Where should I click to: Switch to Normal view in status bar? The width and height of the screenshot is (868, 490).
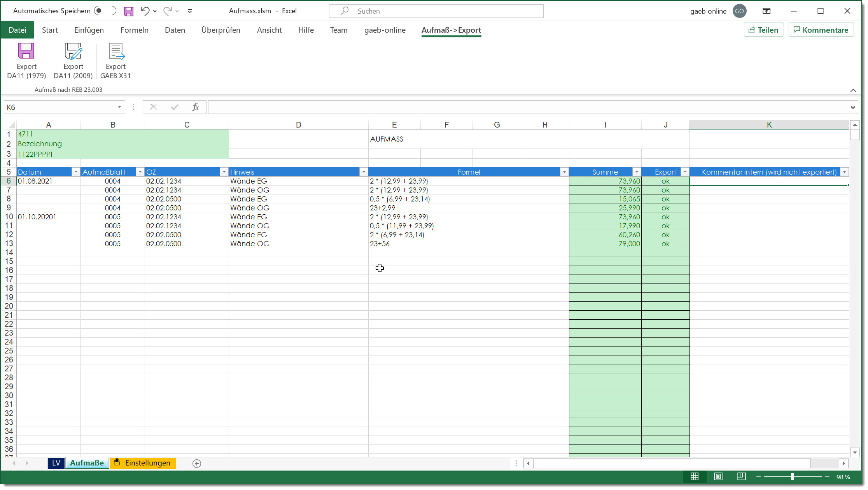(x=695, y=476)
